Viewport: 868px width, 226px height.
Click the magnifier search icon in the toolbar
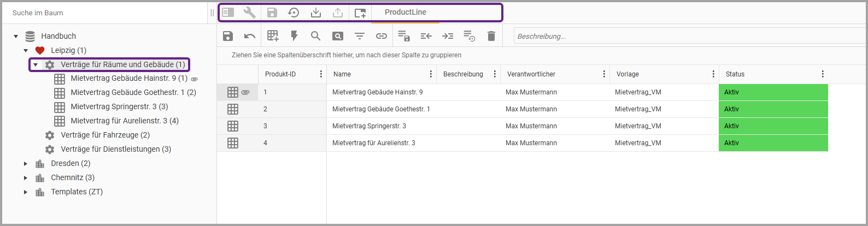(x=315, y=36)
